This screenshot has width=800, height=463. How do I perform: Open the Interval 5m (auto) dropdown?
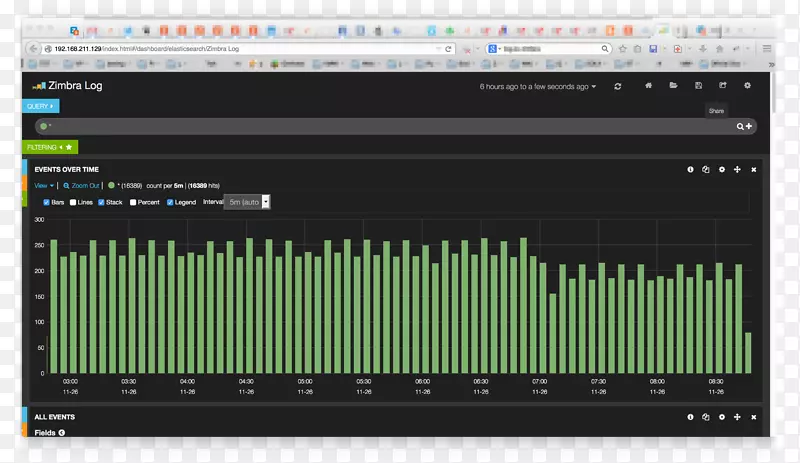point(247,202)
